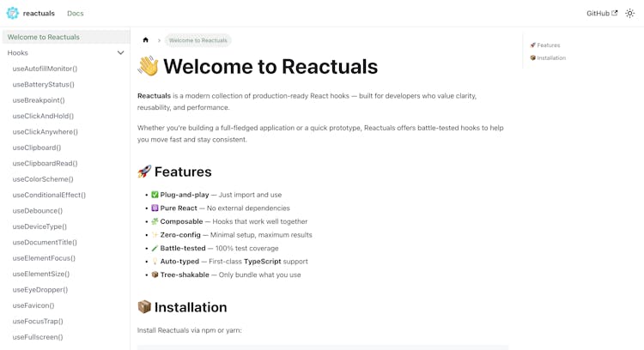Open useClickAndHold() hook page

coord(43,116)
